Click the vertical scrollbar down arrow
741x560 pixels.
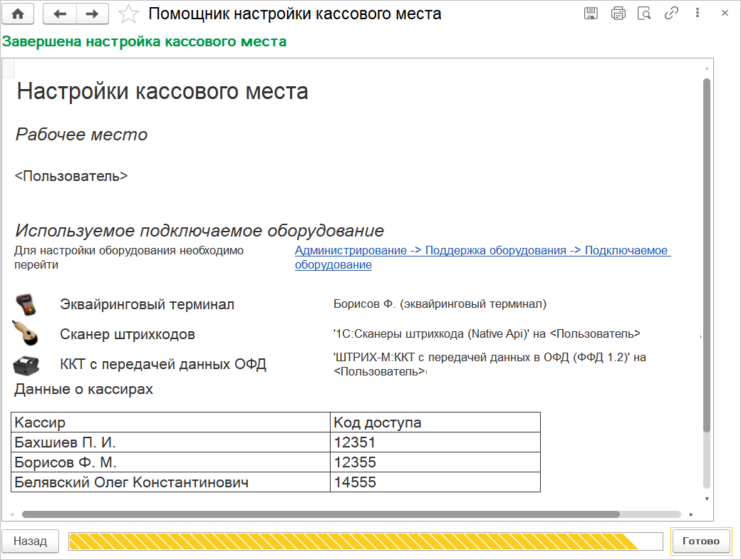(706, 499)
